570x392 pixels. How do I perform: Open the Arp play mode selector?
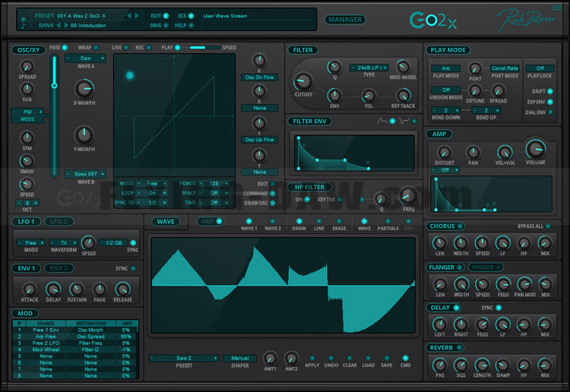[x=445, y=68]
